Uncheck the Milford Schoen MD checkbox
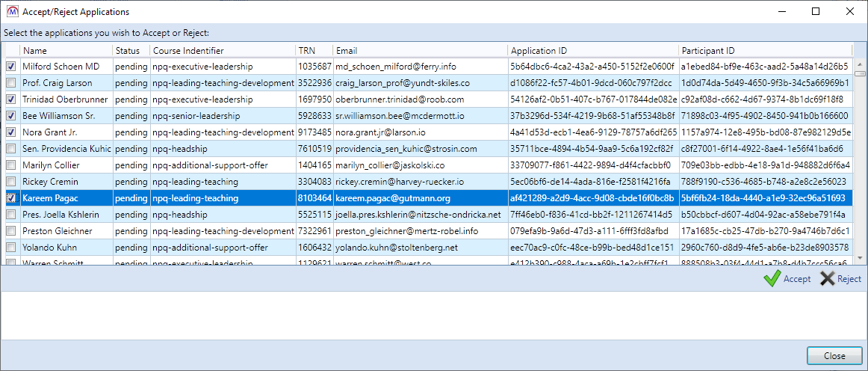The width and height of the screenshot is (868, 371). pyautogui.click(x=10, y=67)
